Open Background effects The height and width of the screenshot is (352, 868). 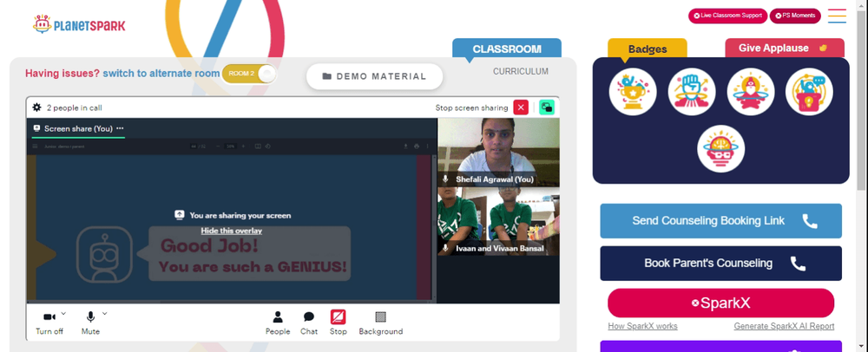click(381, 323)
